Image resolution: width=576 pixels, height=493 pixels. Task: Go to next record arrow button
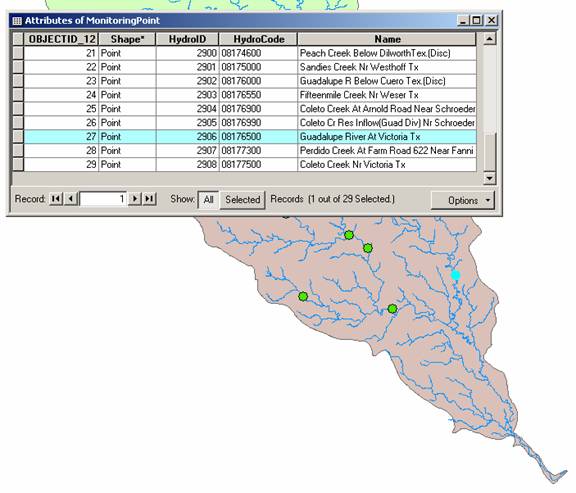pos(134,199)
